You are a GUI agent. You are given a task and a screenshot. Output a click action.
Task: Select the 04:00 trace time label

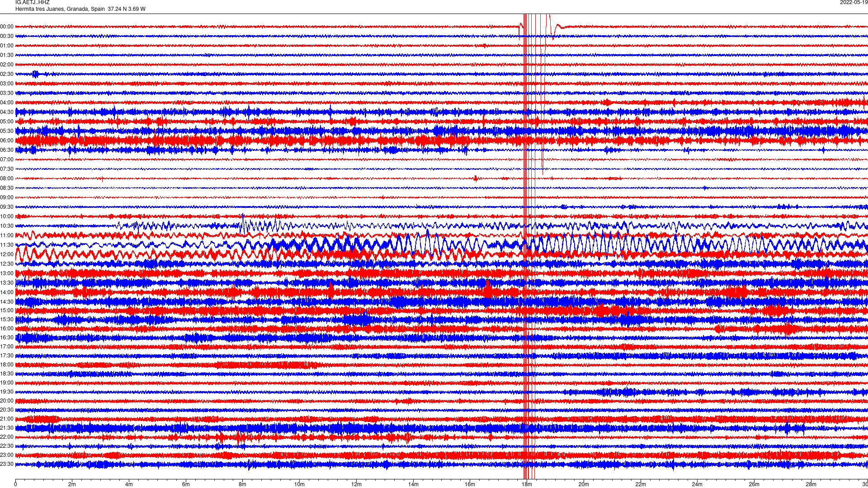(x=7, y=103)
